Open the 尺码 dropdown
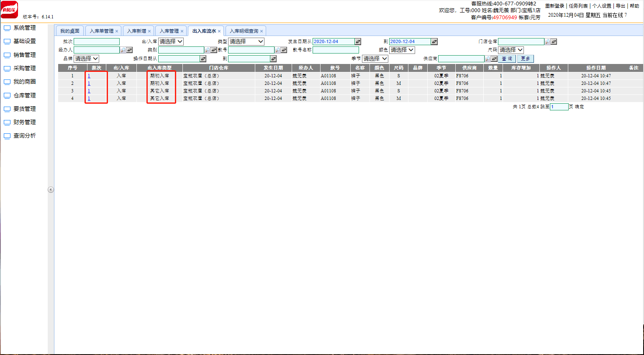Viewport: 644px width, 355px height. pyautogui.click(x=511, y=50)
